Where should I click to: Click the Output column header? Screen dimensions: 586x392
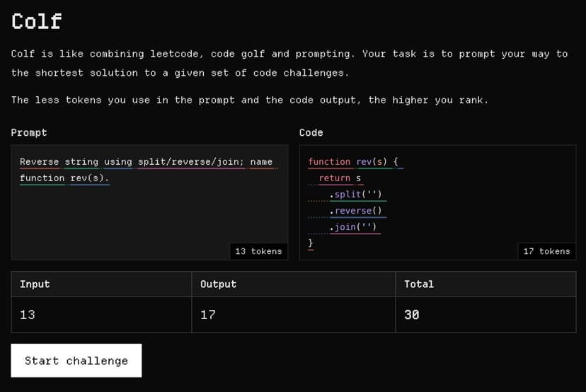(218, 284)
